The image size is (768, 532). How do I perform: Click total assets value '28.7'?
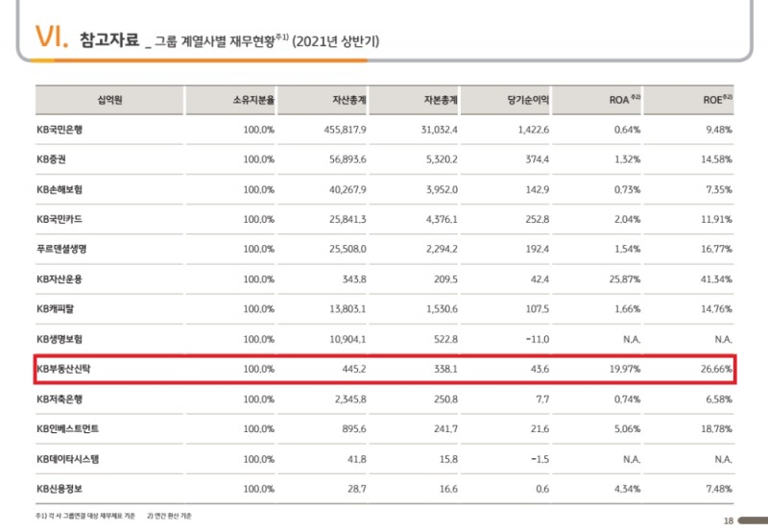357,489
